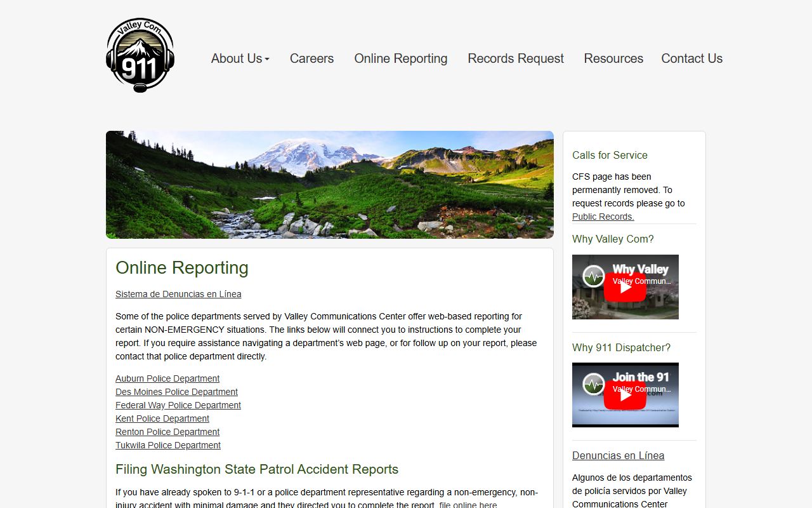
Task: Click channel avatar on Join the 911 video
Action: (594, 384)
